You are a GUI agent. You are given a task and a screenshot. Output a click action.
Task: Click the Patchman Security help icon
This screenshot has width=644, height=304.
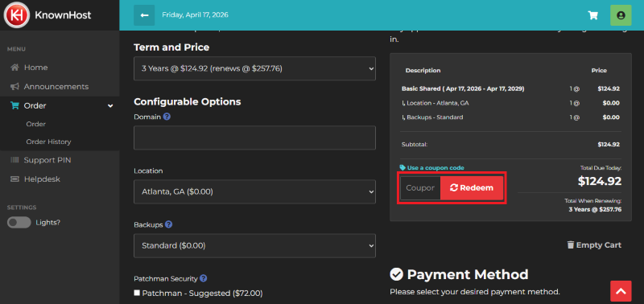pyautogui.click(x=204, y=278)
